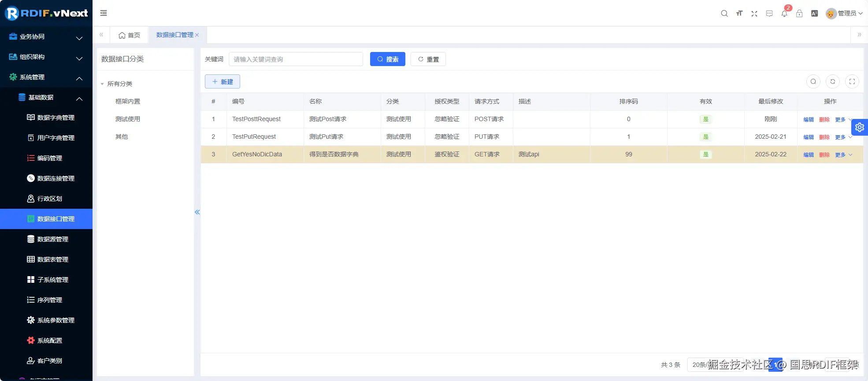This screenshot has width=868, height=381.
Task: Expand the 组织架构 menu
Action: pyautogui.click(x=46, y=57)
